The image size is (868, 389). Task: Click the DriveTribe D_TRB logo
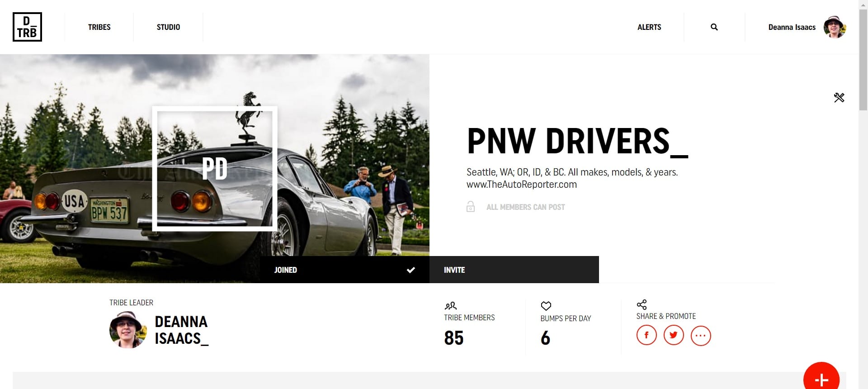point(27,27)
